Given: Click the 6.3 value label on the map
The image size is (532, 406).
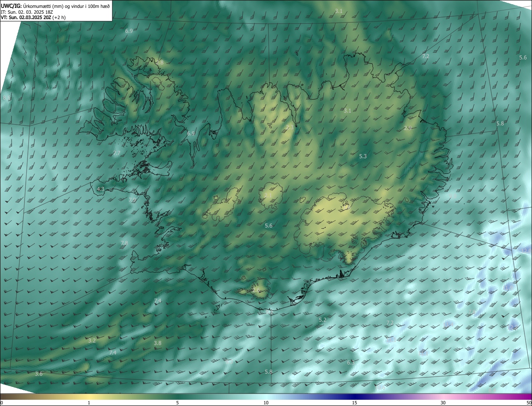Looking at the screenshot, I should click(x=351, y=362).
